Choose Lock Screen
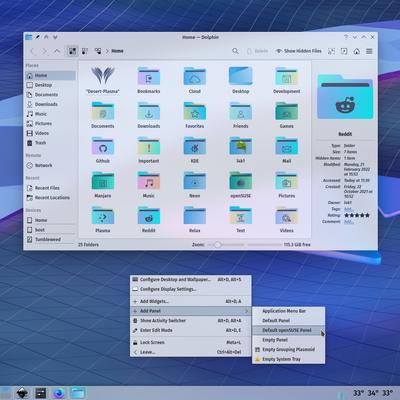Screen dimensions: 400x400 190,342
